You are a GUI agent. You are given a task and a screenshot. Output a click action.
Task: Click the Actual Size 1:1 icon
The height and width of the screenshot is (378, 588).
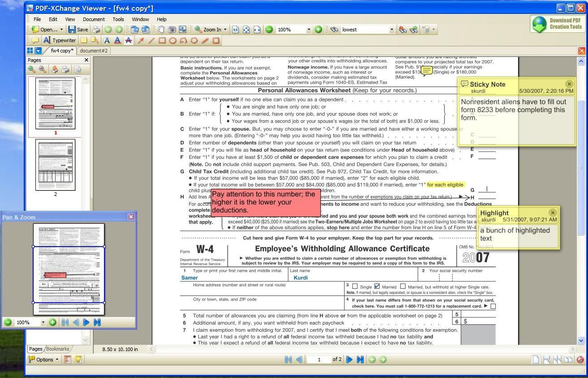point(236,30)
